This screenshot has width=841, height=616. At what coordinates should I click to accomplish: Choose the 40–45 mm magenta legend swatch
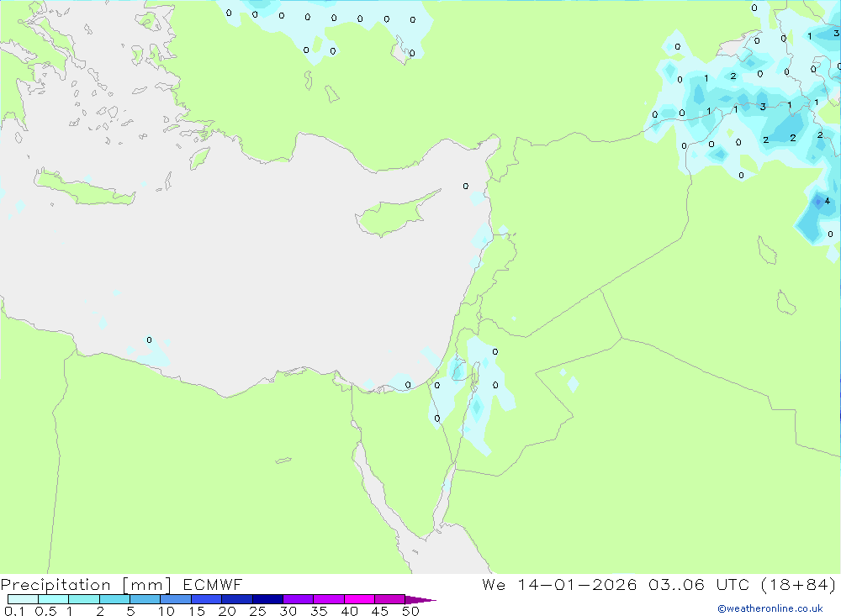pyautogui.click(x=359, y=599)
